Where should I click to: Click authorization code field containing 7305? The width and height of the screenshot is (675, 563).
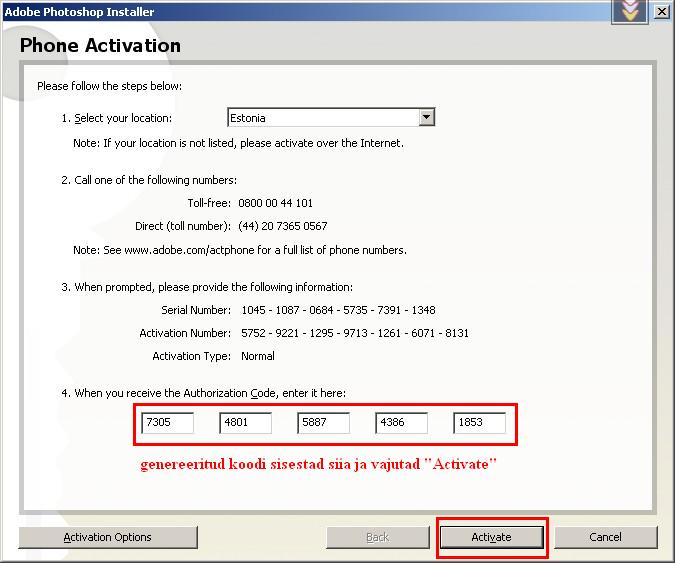pos(167,423)
